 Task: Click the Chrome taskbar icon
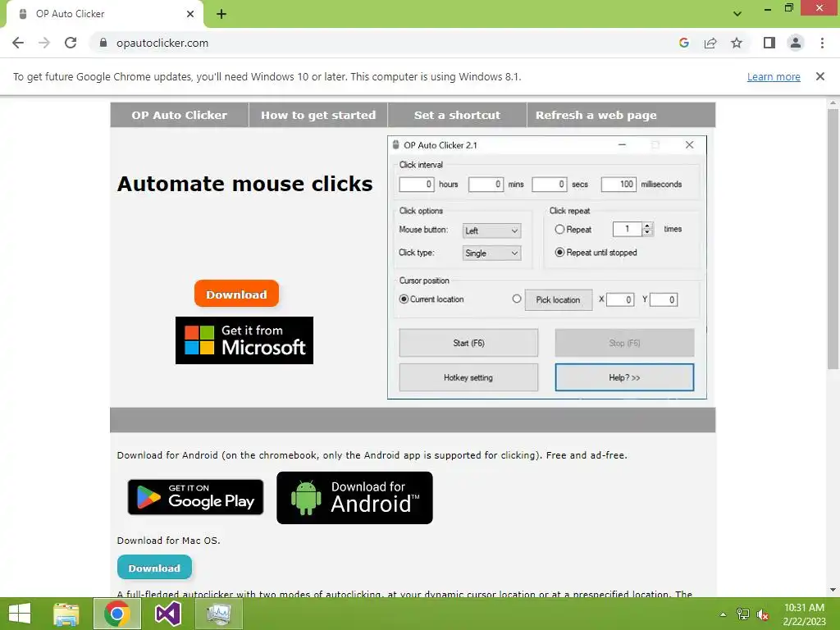[117, 614]
